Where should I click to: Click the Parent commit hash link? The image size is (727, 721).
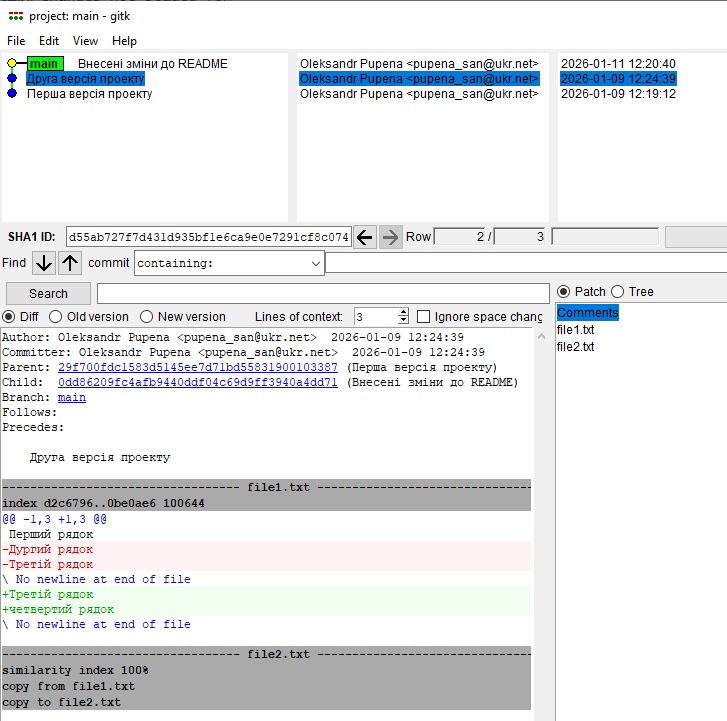(198, 368)
